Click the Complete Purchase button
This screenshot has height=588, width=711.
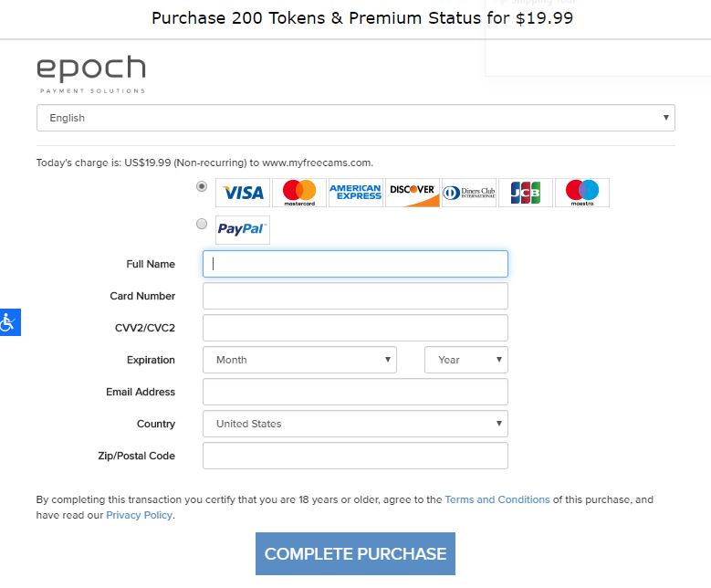(x=356, y=554)
